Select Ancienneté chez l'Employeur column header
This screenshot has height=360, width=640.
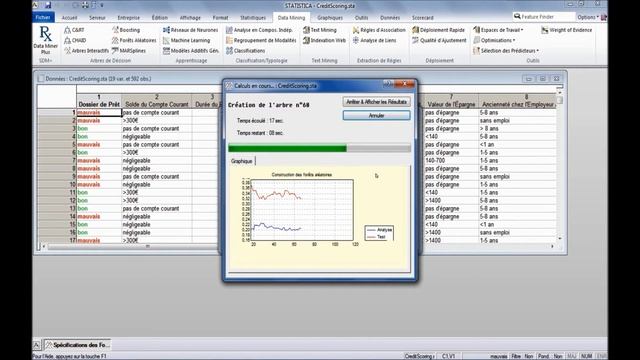point(518,102)
